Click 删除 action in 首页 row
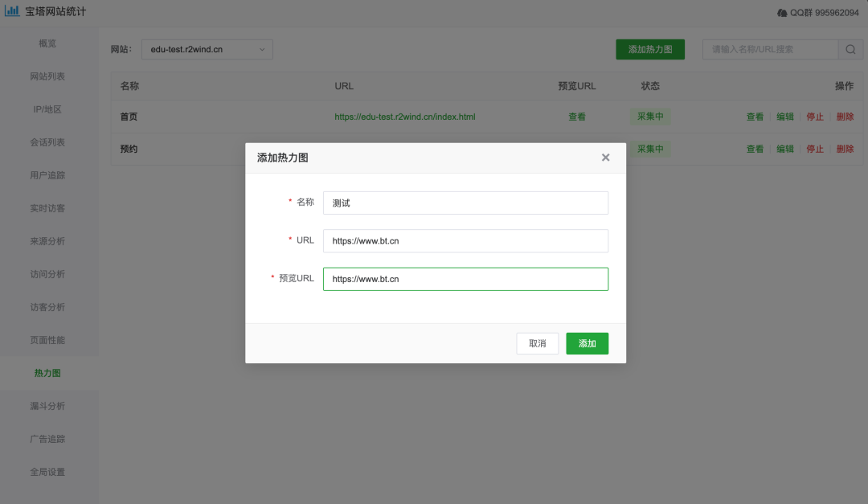 845,117
